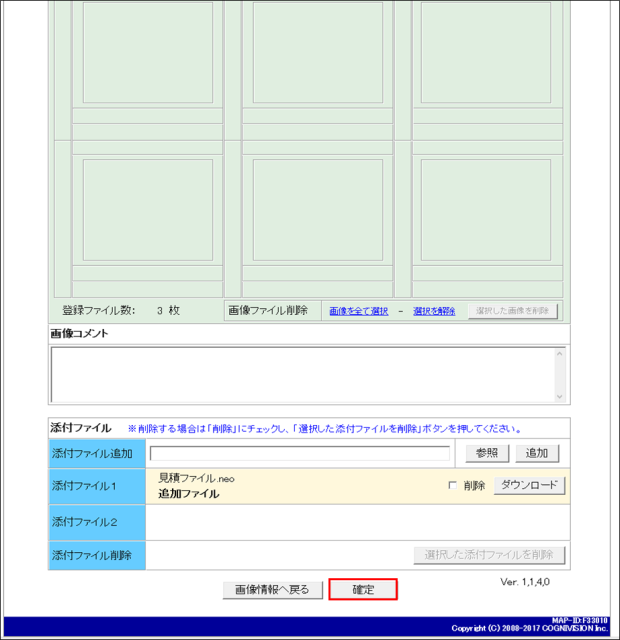The height and width of the screenshot is (640, 620).
Task: Click the 確定 confirm button
Action: coord(363,589)
